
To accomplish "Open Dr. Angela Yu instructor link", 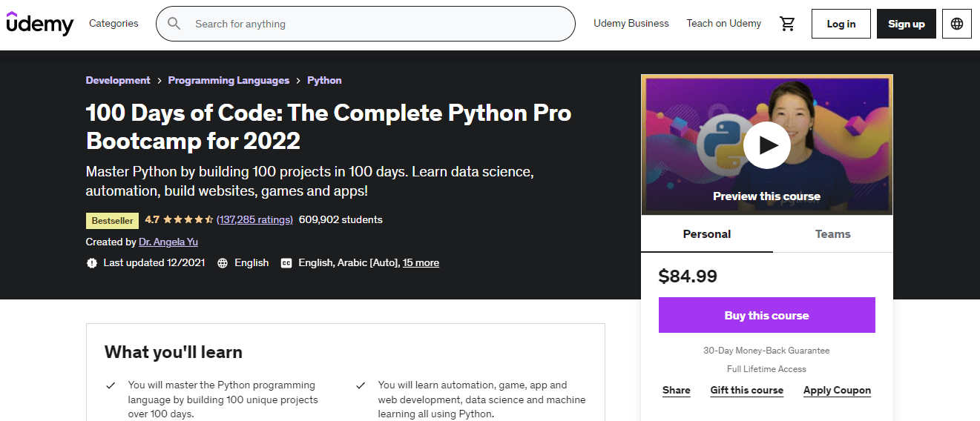I will click(168, 242).
